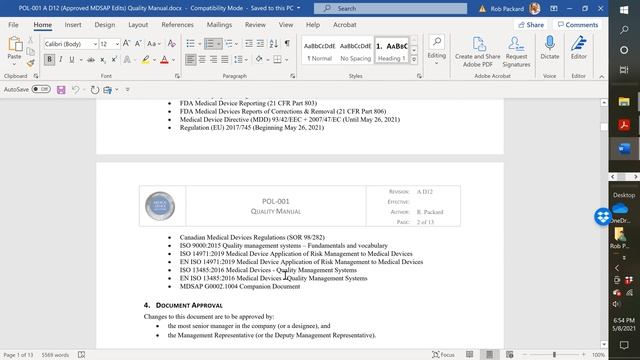Image resolution: width=640 pixels, height=360 pixels.
Task: Apply Normal style
Action: coord(320,51)
